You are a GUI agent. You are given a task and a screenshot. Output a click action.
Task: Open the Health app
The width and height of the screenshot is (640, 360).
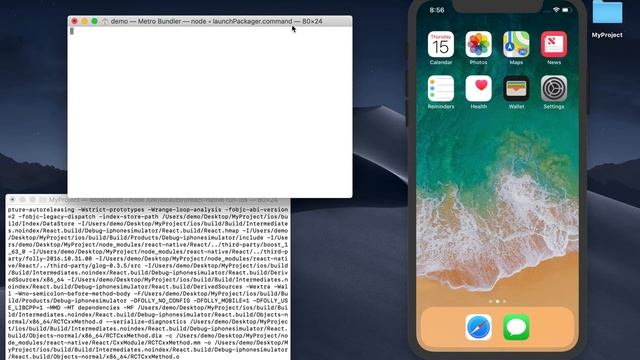pos(478,88)
